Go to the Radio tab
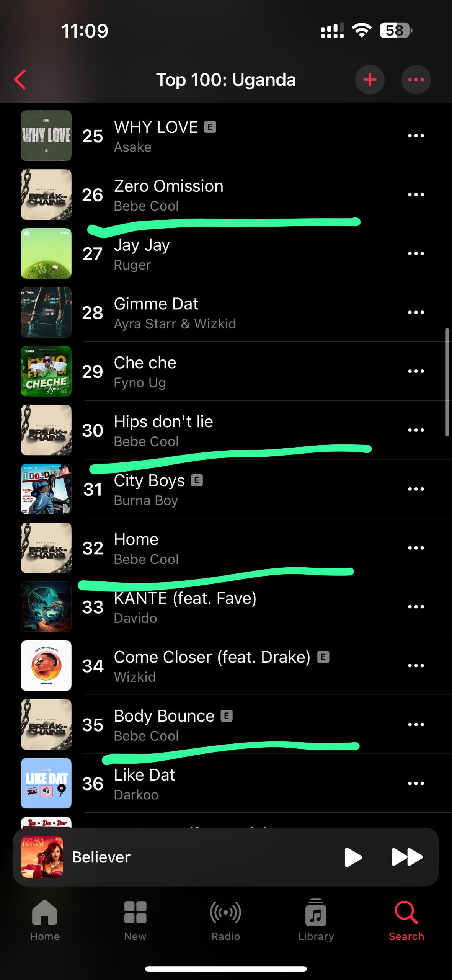 [x=226, y=920]
